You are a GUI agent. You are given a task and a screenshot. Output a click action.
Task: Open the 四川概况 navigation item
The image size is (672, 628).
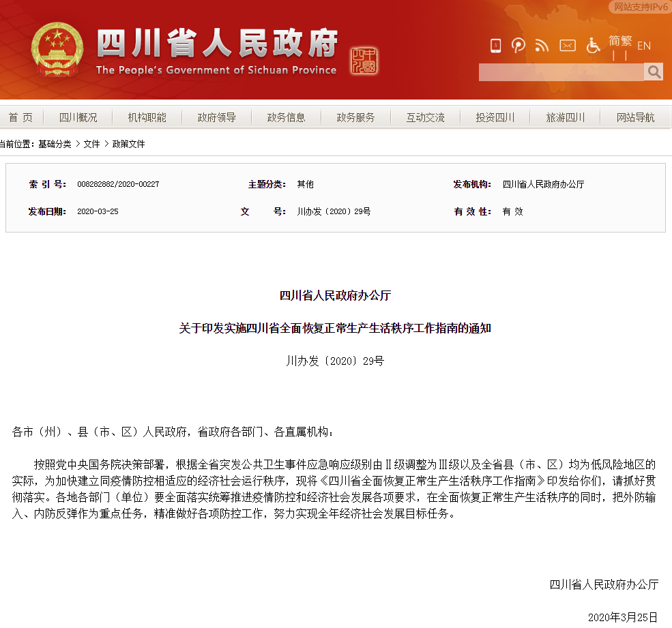pos(78,117)
